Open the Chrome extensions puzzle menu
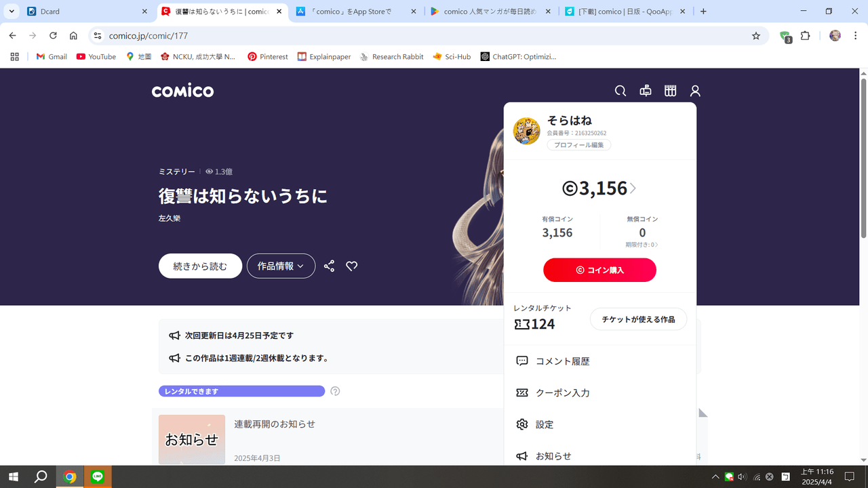868x488 pixels. click(x=806, y=36)
